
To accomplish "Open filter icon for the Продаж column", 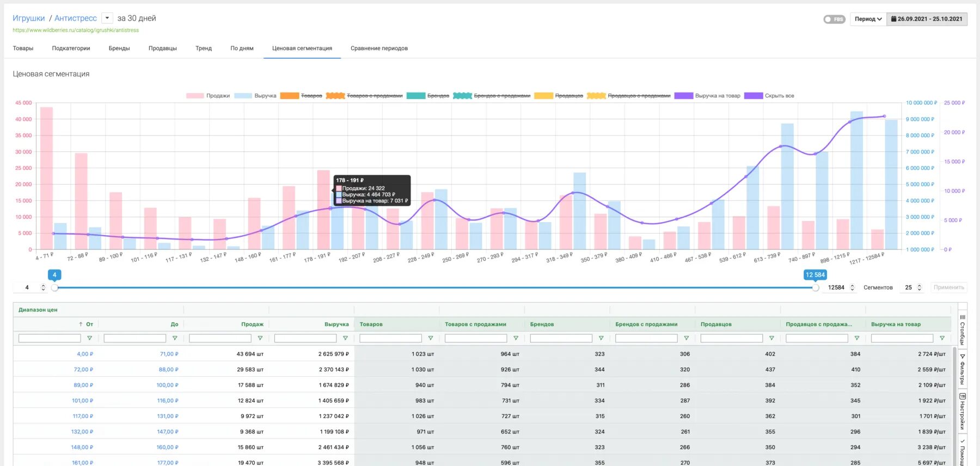I will pyautogui.click(x=260, y=338).
